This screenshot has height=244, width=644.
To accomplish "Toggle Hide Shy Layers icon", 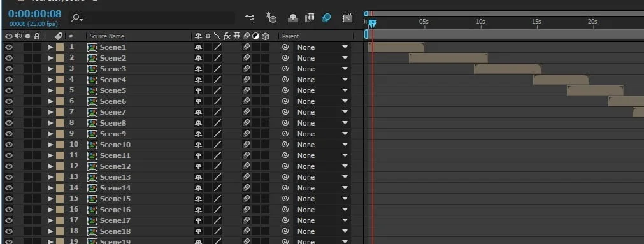I will (x=292, y=18).
